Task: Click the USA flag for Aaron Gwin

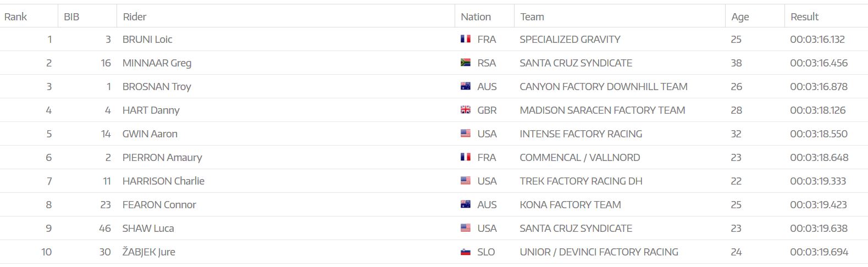Action: (466, 133)
